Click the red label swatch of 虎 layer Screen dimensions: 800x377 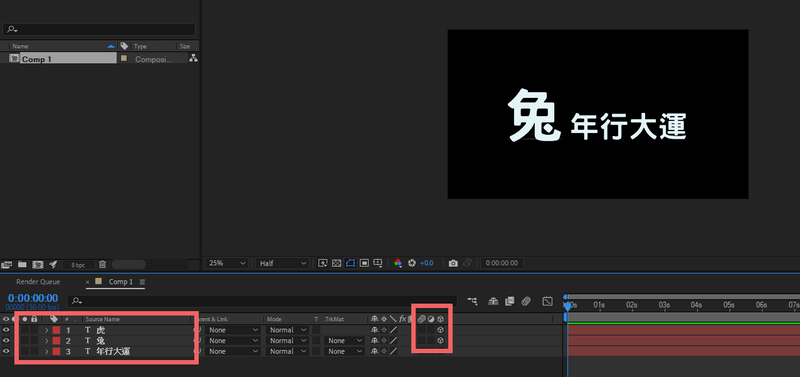pos(56,330)
